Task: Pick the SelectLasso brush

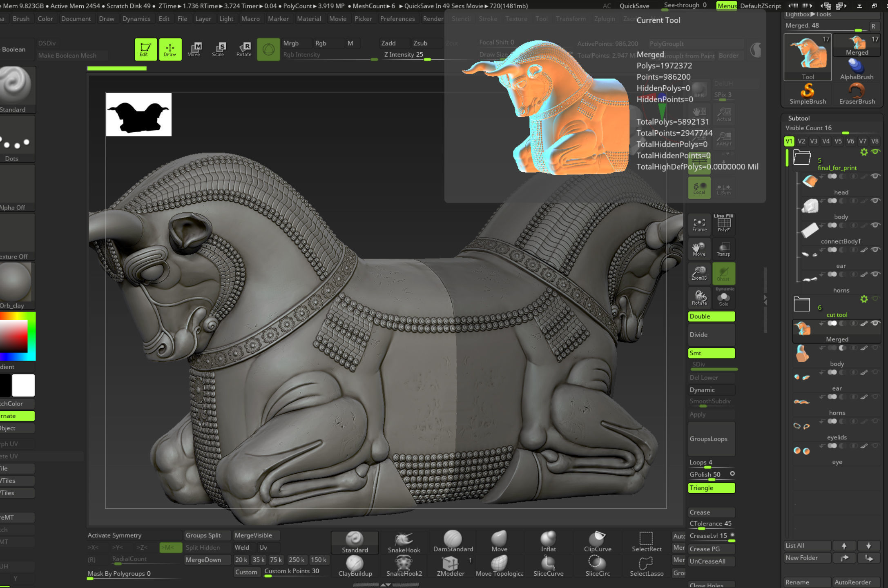Action: [647, 566]
